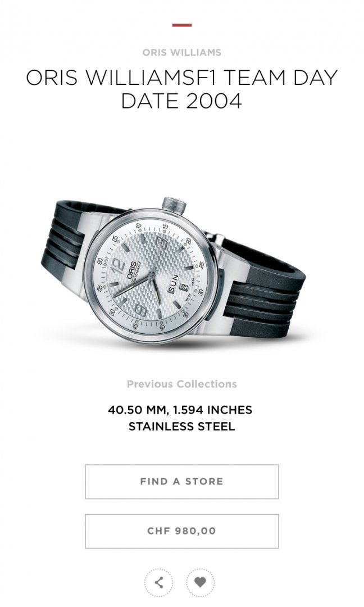Click the red accent bar above heading
Image resolution: width=364 pixels, height=607 pixels.
click(182, 25)
